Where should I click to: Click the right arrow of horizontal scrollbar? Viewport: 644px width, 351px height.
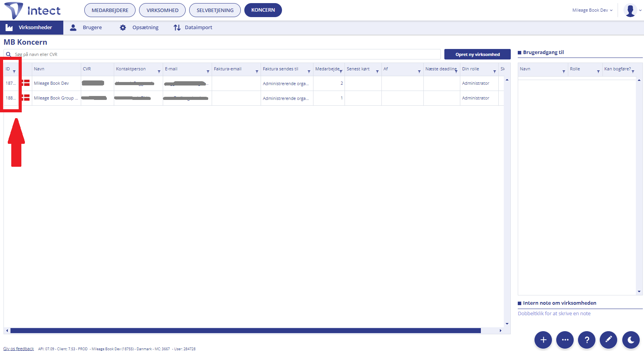(x=500, y=331)
